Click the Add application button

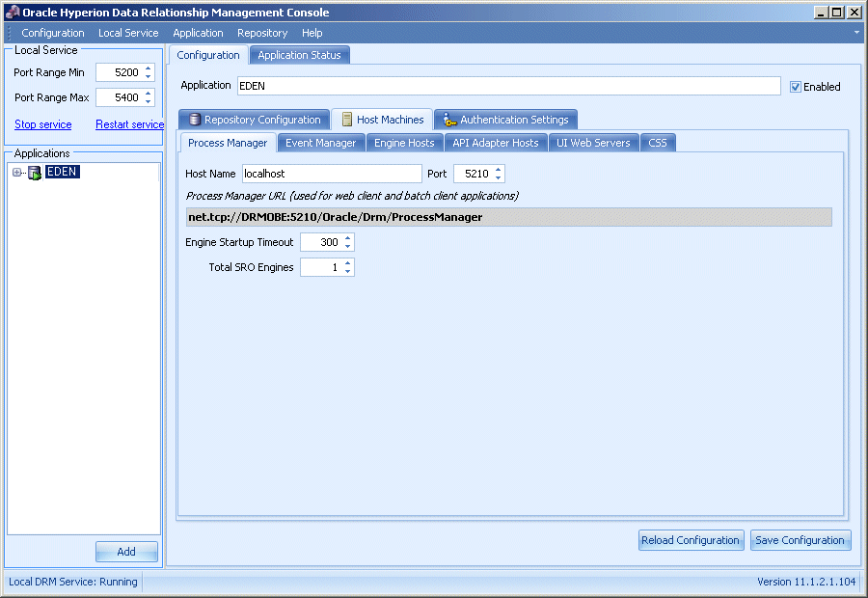[126, 552]
